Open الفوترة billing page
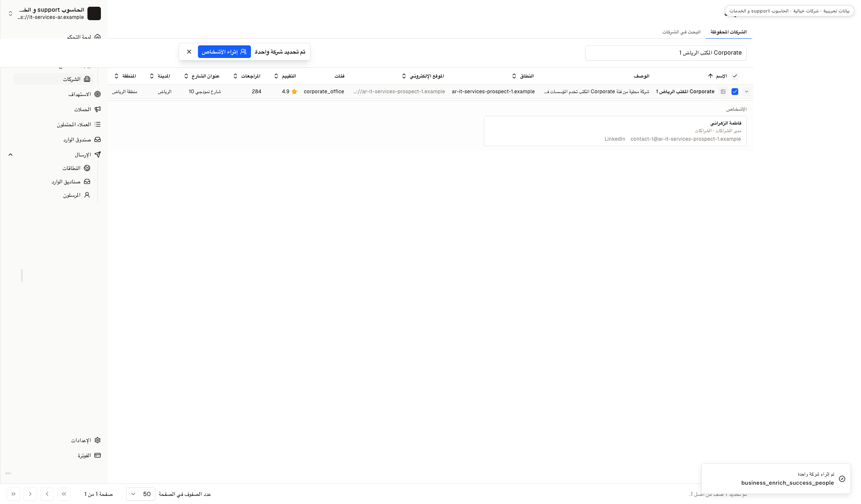 tap(54, 455)
